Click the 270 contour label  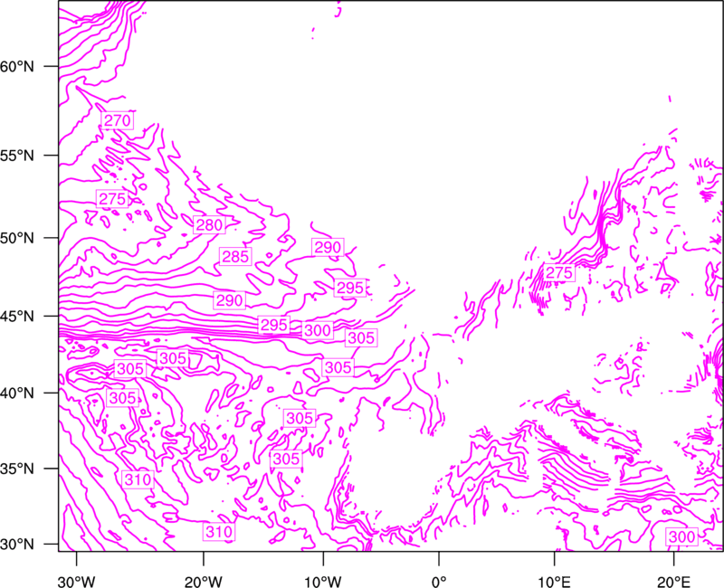coord(118,120)
